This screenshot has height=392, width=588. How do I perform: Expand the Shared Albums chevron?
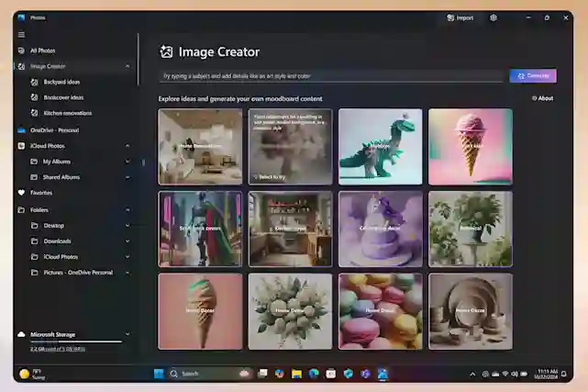(x=128, y=177)
